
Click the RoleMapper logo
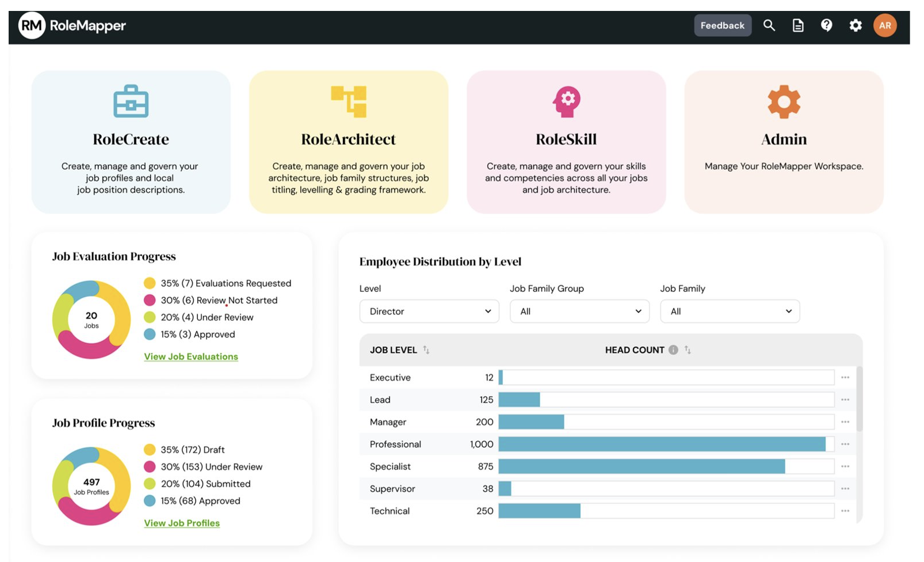72,26
